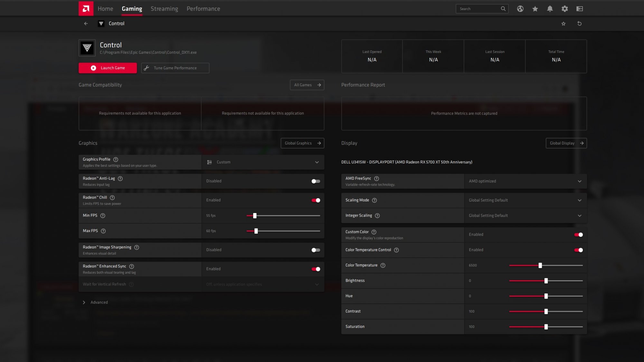
Task: Open All Games compatibility list
Action: coord(307,85)
